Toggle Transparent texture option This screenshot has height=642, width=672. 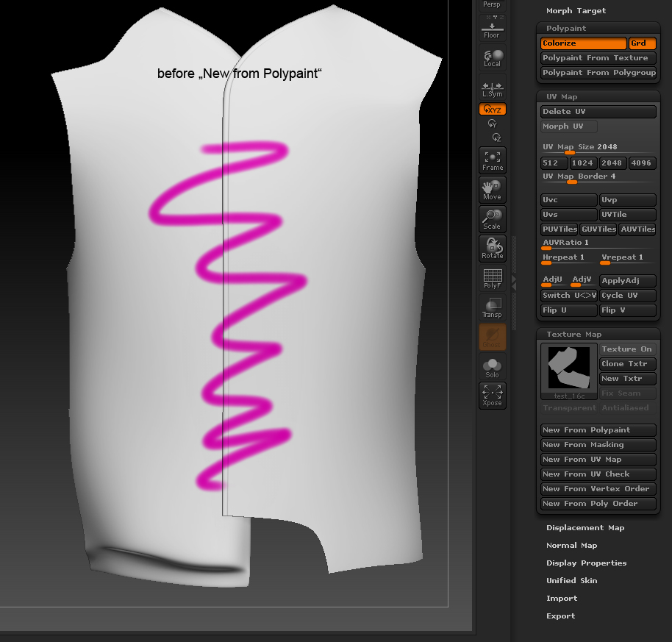coord(569,408)
